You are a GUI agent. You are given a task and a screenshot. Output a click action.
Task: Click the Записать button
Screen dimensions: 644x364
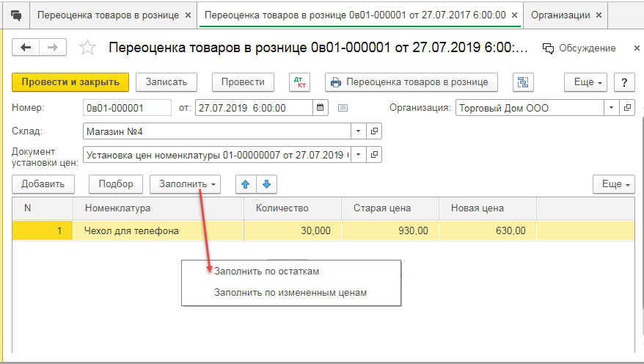tap(167, 82)
